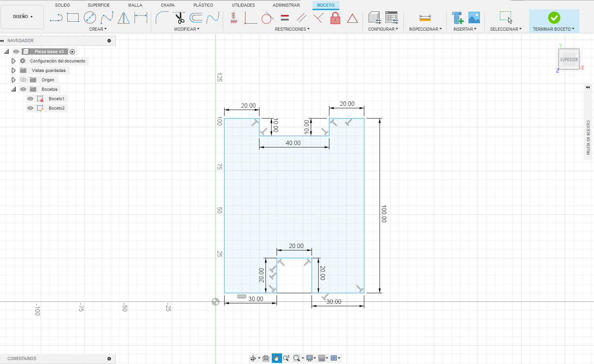Select the Spline tool in Crear

[107, 18]
